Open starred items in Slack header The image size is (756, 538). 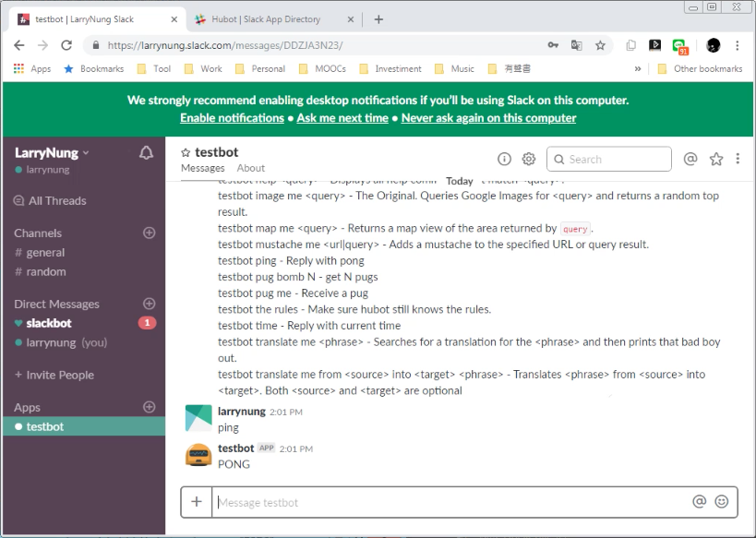(x=716, y=159)
